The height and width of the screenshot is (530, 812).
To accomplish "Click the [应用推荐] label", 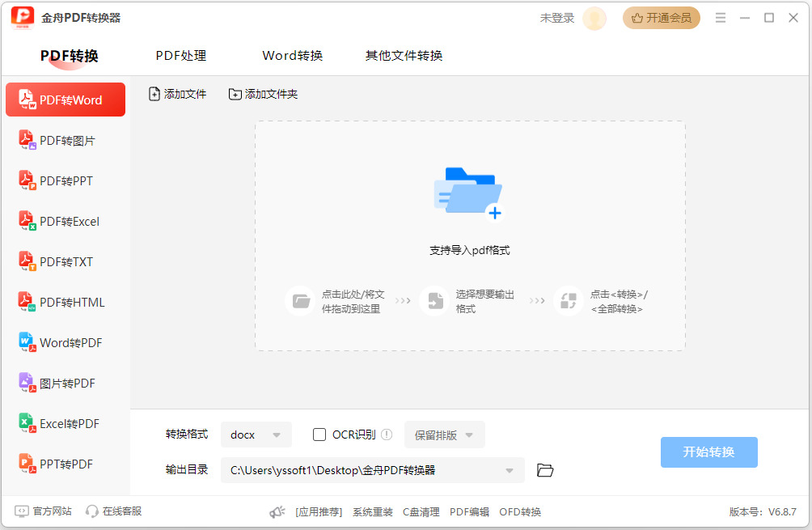I will click(319, 512).
